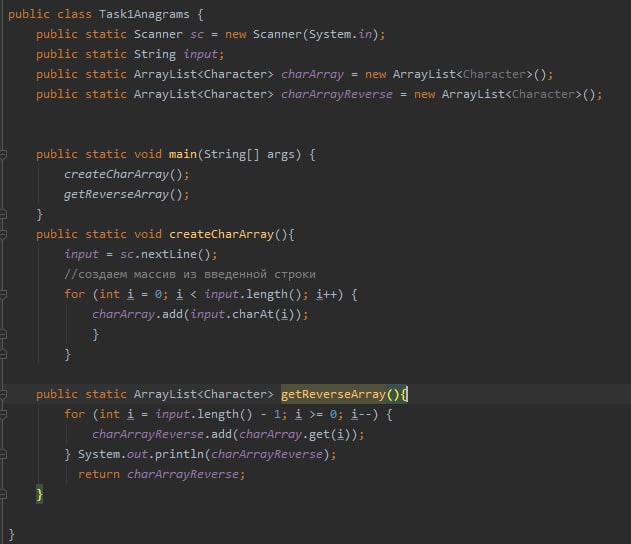Viewport: 631px width, 544px height.
Task: Click the createCharArray method name in its definition
Action: 221,234
